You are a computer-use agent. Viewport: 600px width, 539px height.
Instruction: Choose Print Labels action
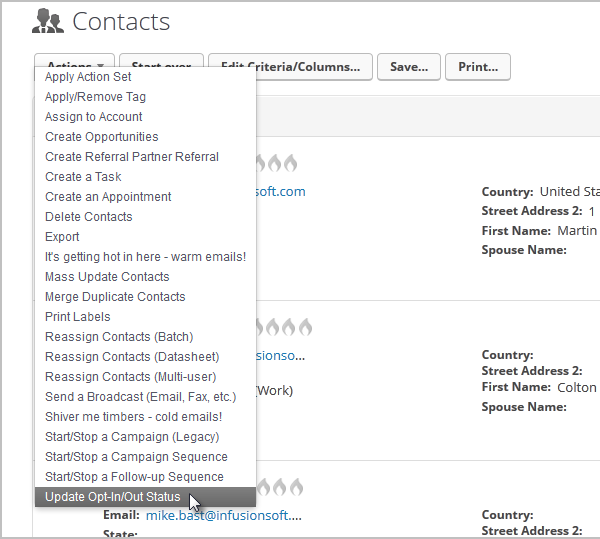145,316
